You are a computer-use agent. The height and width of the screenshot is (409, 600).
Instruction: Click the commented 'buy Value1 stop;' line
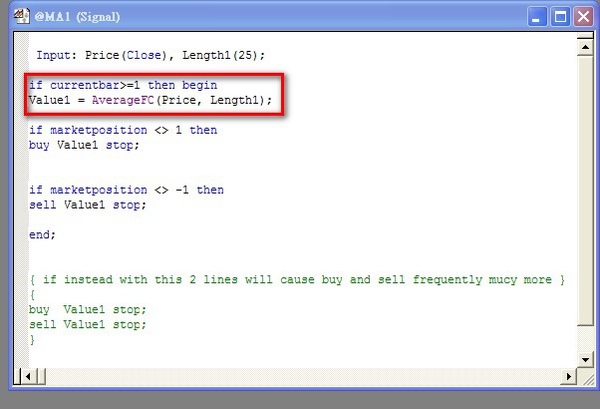point(88,310)
